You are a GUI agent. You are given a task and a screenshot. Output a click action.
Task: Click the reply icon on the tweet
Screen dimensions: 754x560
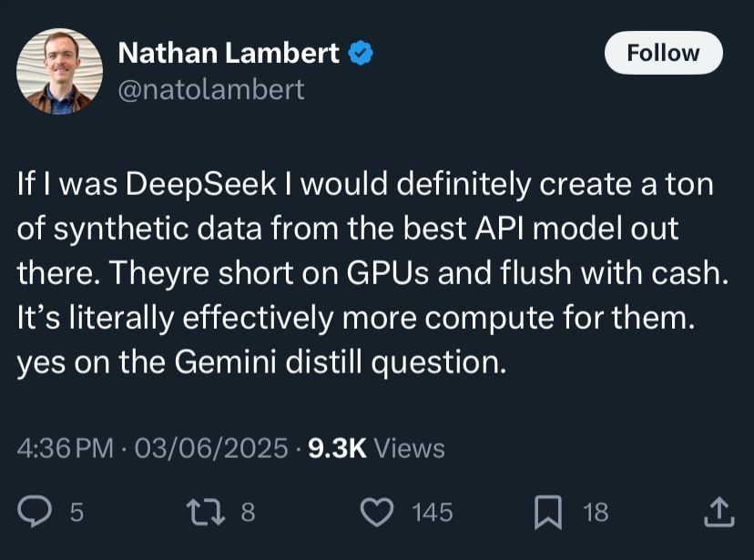pyautogui.click(x=36, y=512)
